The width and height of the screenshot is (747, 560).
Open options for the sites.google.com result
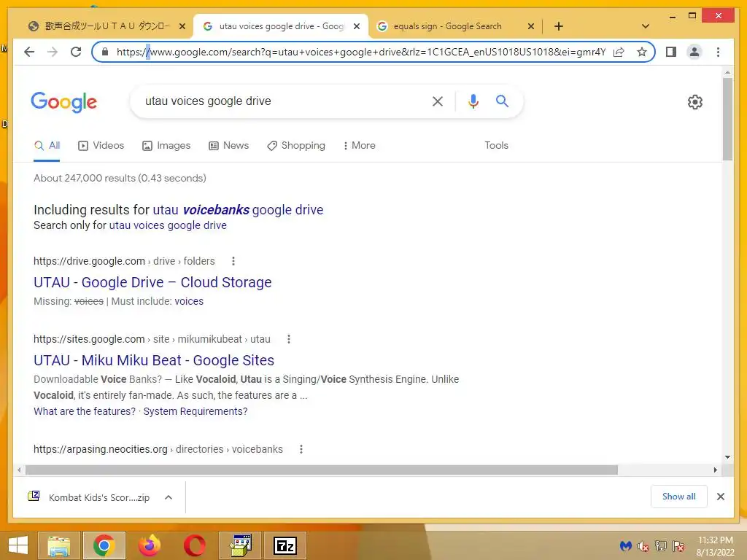(289, 339)
